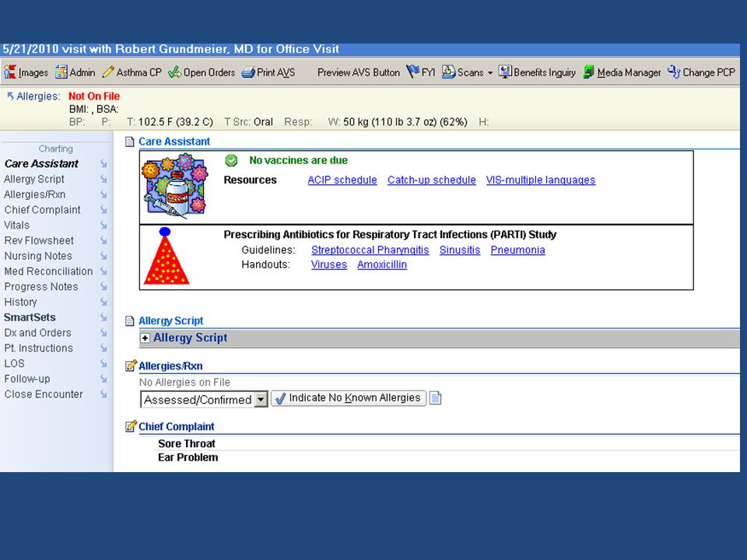Click the Allergy Script section document icon
Viewport: 747px width, 560px height.
coord(130,321)
